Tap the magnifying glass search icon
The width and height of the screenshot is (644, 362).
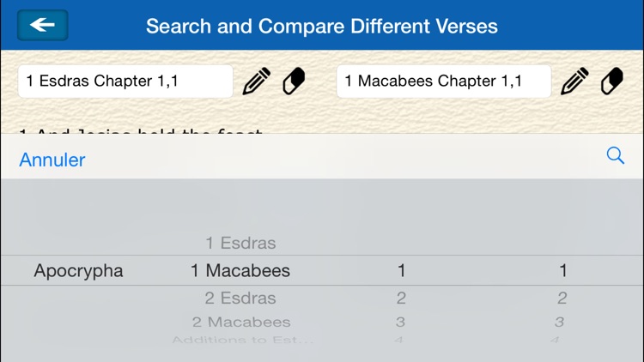tap(616, 155)
